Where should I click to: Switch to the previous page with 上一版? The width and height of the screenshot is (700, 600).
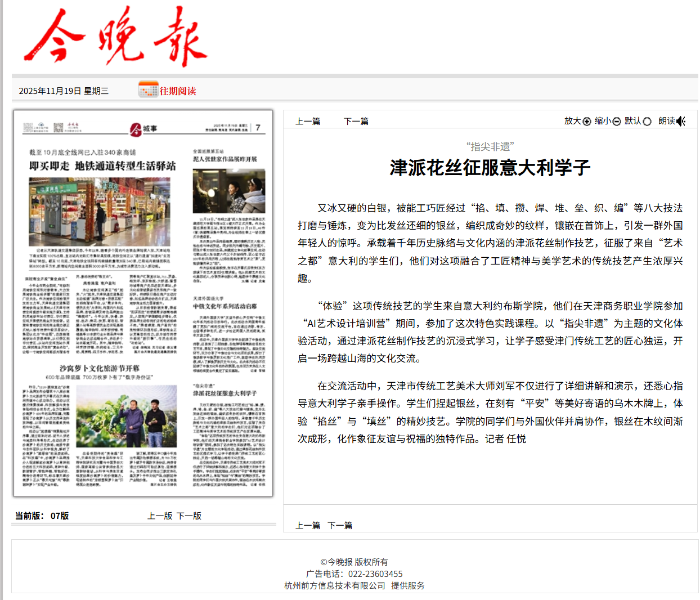[160, 516]
